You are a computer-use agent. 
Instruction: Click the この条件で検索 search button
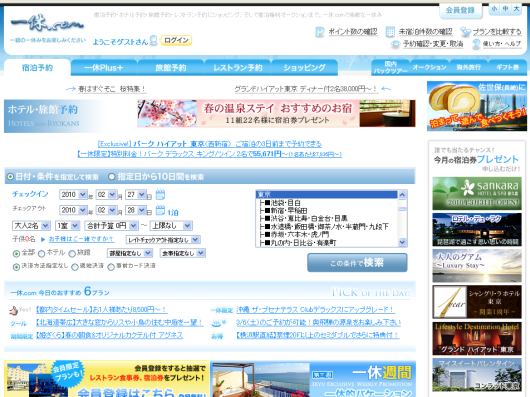[x=357, y=263]
